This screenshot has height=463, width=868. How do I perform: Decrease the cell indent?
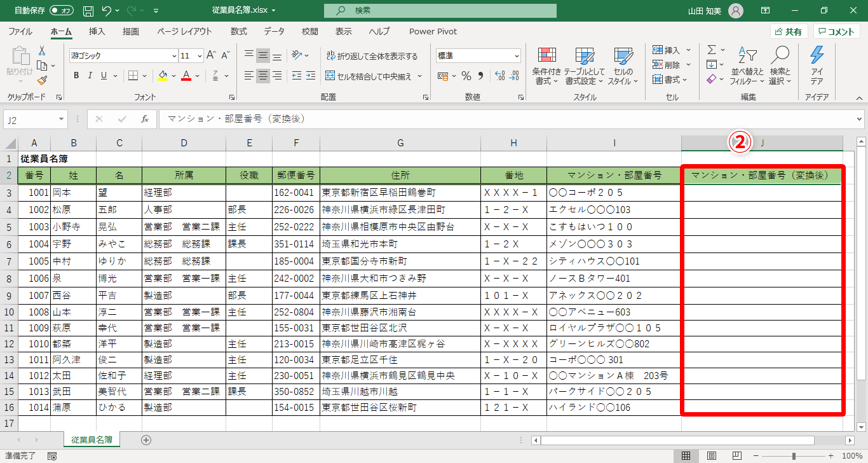tap(296, 76)
